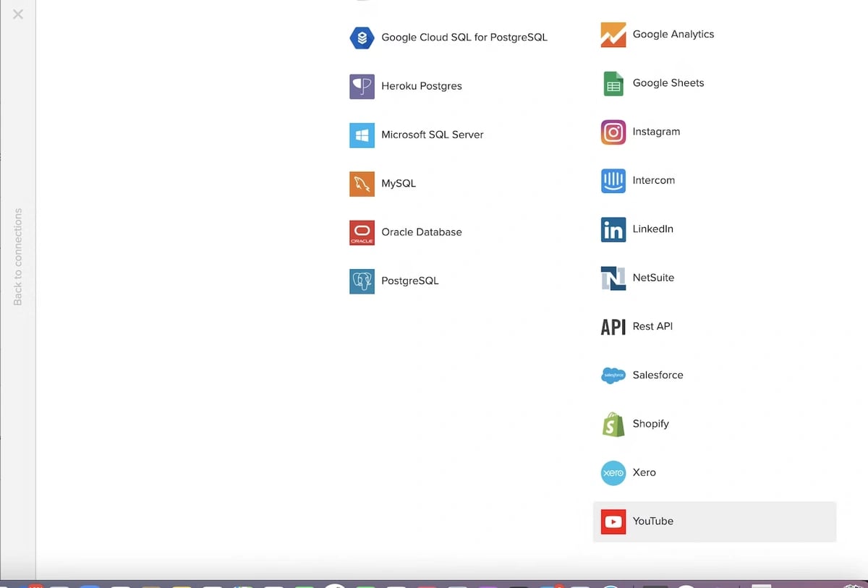Select the Salesforce cloud icon
Screen dimensions: 868x588
click(x=613, y=375)
